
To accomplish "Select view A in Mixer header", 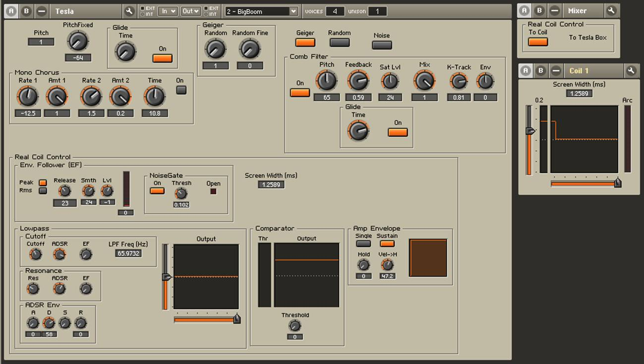I will tap(525, 10).
